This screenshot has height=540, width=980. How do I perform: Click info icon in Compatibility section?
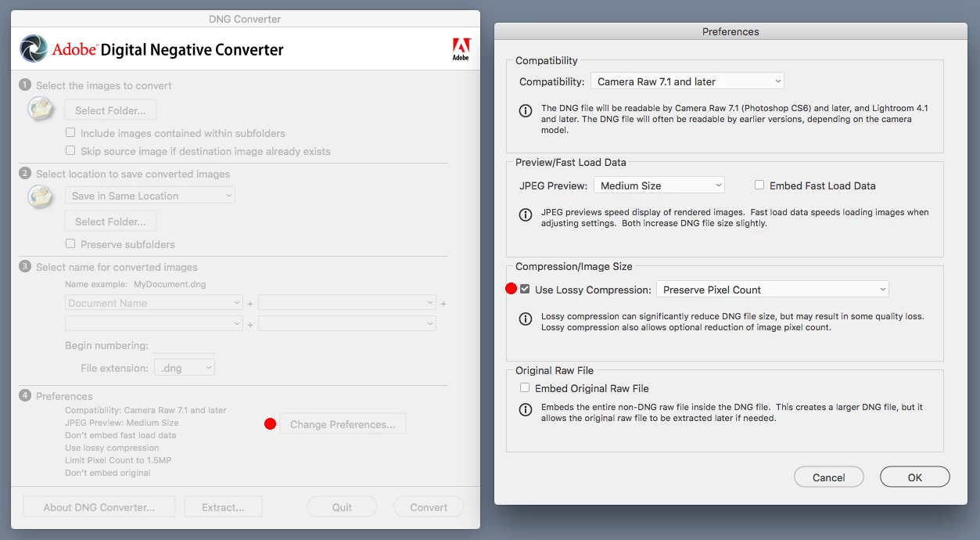526,111
